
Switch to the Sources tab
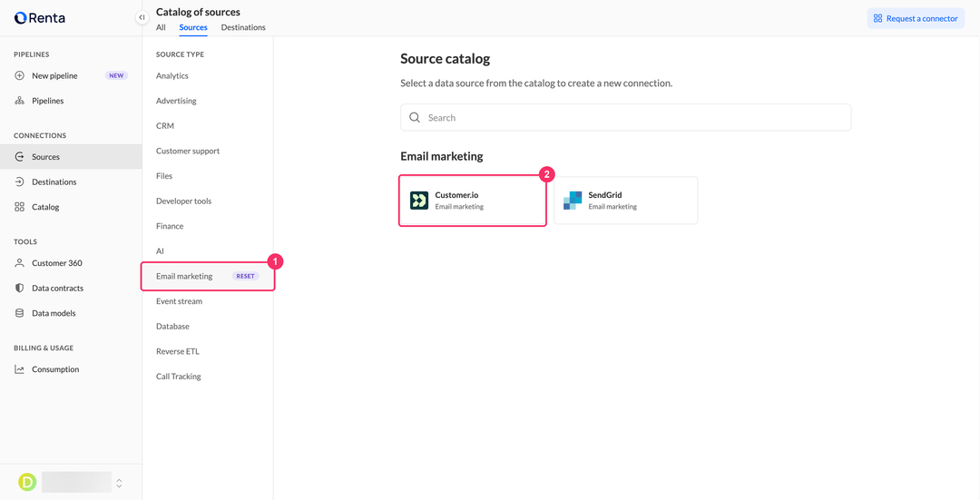point(193,27)
